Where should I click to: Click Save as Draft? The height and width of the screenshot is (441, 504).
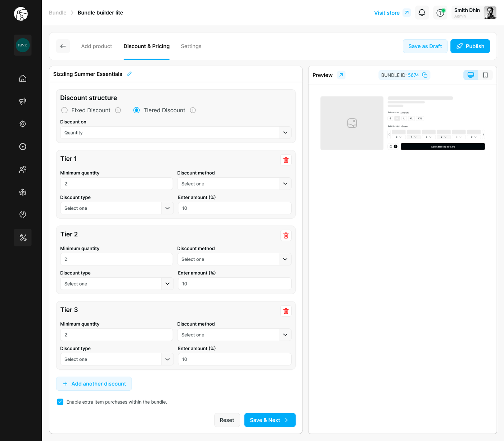click(425, 46)
